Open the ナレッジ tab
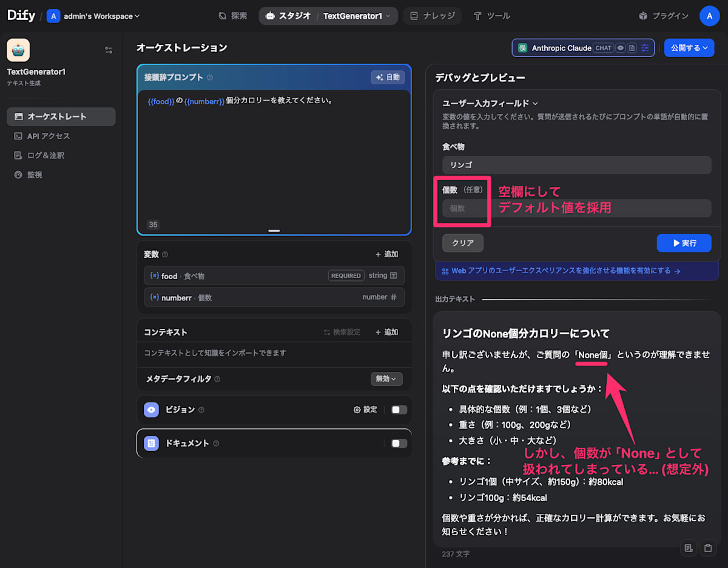Image resolution: width=728 pixels, height=568 pixels. [432, 16]
